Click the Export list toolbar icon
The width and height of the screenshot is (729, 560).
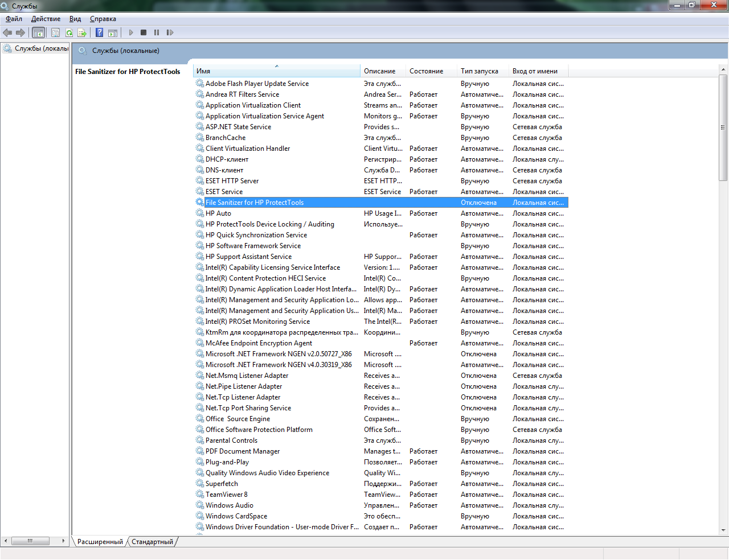82,32
